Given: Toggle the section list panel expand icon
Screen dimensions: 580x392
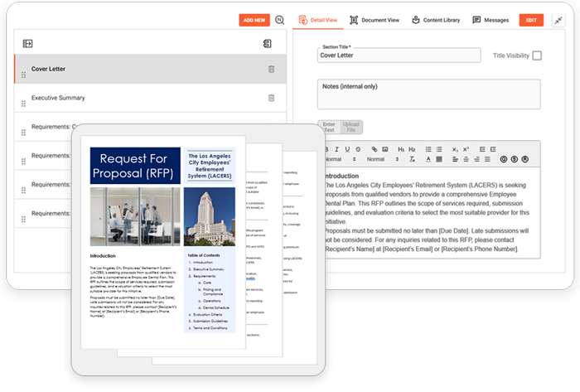Looking at the screenshot, I should 27,44.
